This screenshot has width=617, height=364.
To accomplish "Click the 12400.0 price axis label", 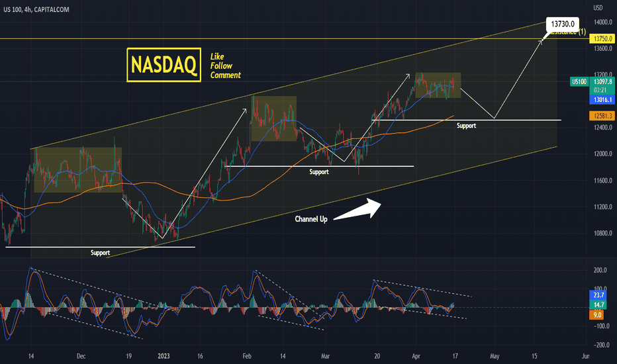I will click(603, 128).
